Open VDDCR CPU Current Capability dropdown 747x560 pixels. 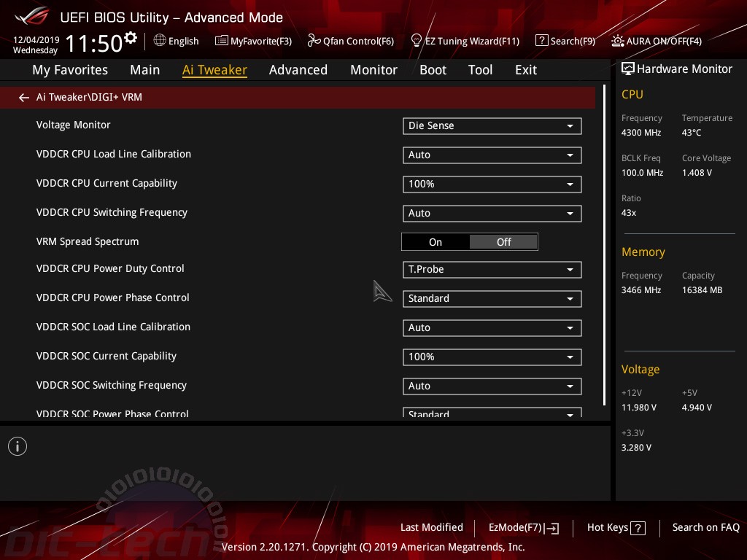pos(492,184)
